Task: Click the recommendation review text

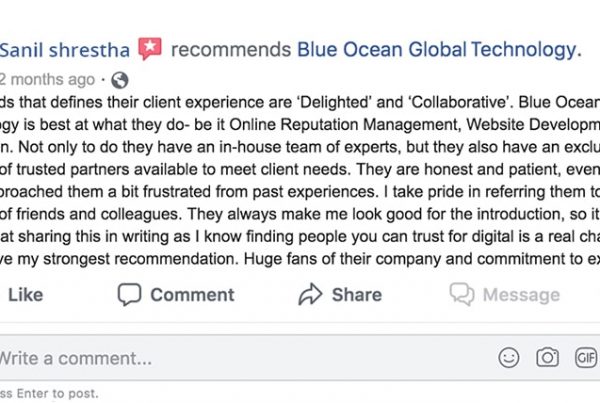Action: point(300,180)
